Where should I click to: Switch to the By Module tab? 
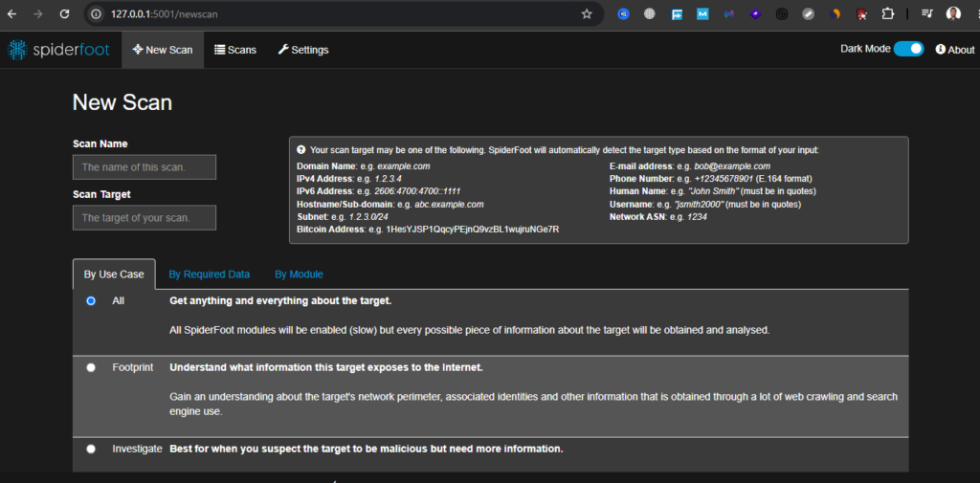[x=299, y=274]
